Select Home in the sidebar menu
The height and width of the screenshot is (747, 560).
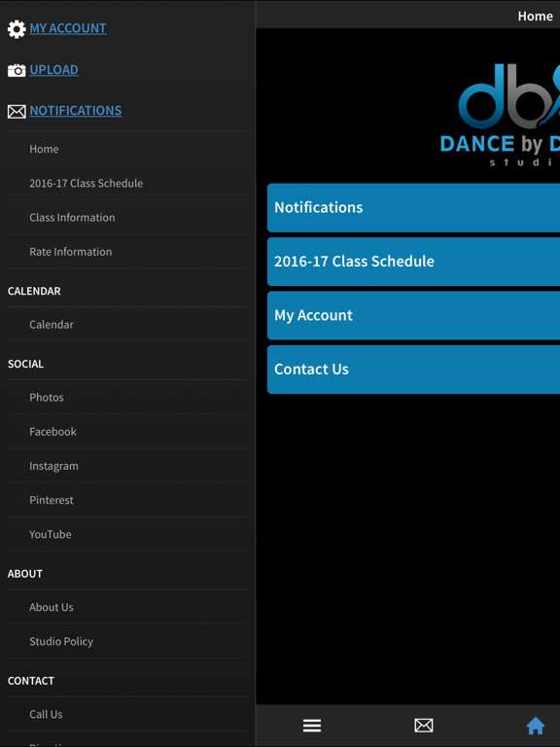127,149
